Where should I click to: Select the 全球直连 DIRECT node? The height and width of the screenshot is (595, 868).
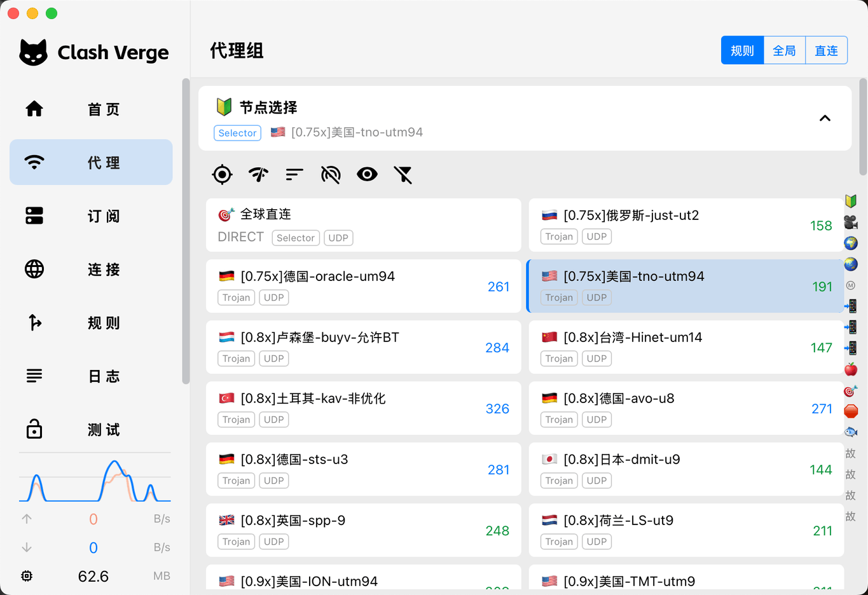click(x=363, y=225)
